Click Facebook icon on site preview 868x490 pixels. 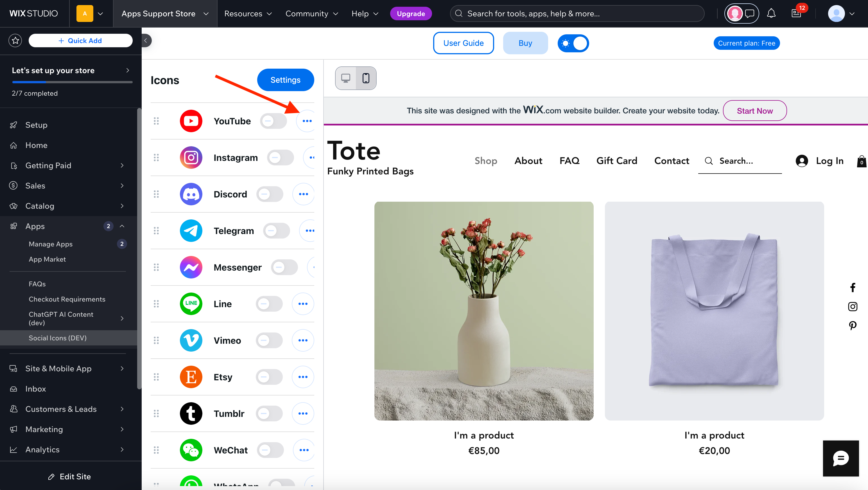853,288
